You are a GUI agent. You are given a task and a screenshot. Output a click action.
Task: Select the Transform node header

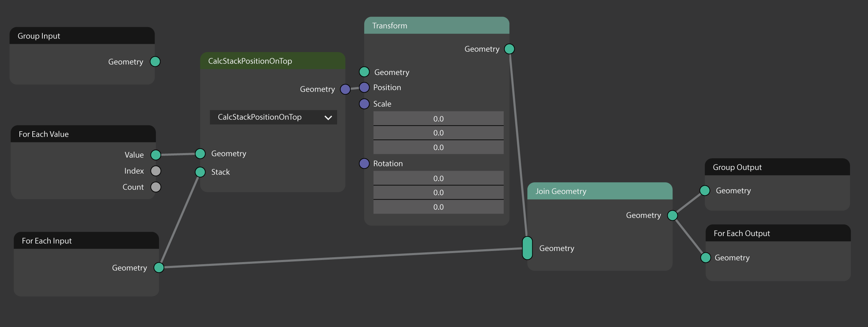436,25
